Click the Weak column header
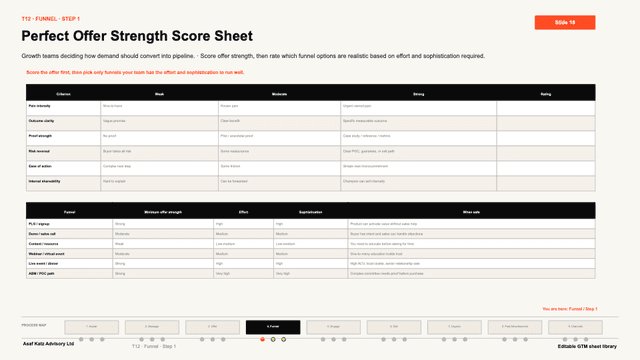 click(160, 94)
